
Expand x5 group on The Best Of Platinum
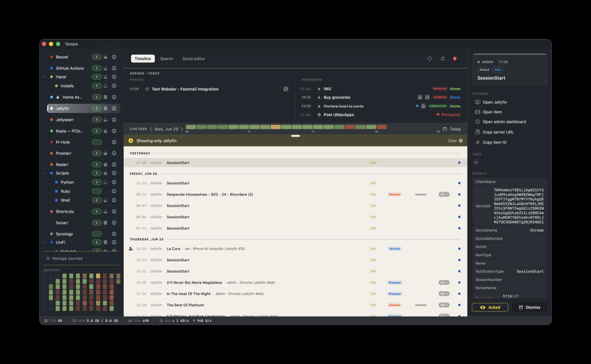tap(444, 305)
